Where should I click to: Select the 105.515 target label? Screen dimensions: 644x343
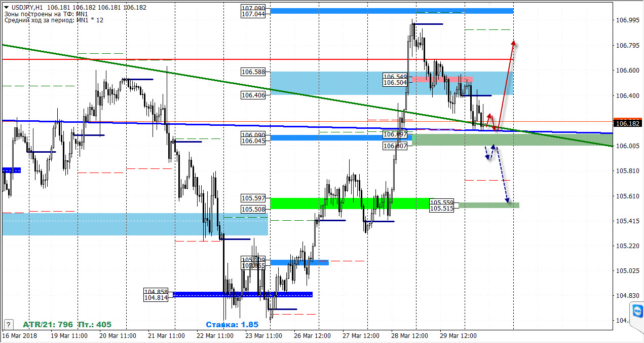pos(441,208)
